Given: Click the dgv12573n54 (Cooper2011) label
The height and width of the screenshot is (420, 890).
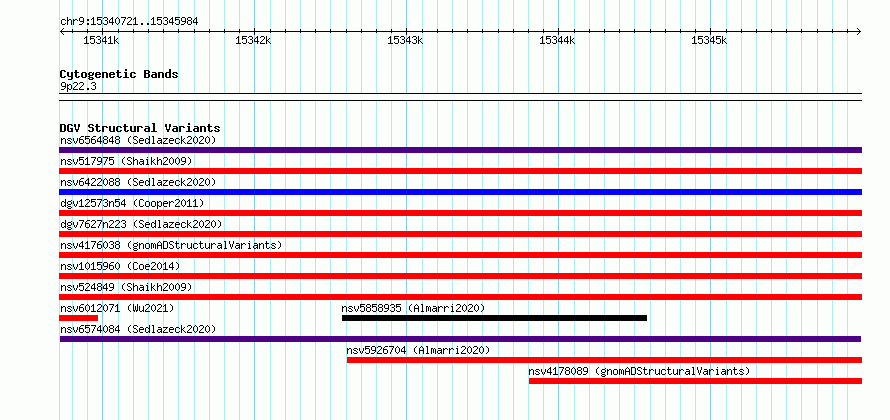Looking at the screenshot, I should [x=132, y=203].
